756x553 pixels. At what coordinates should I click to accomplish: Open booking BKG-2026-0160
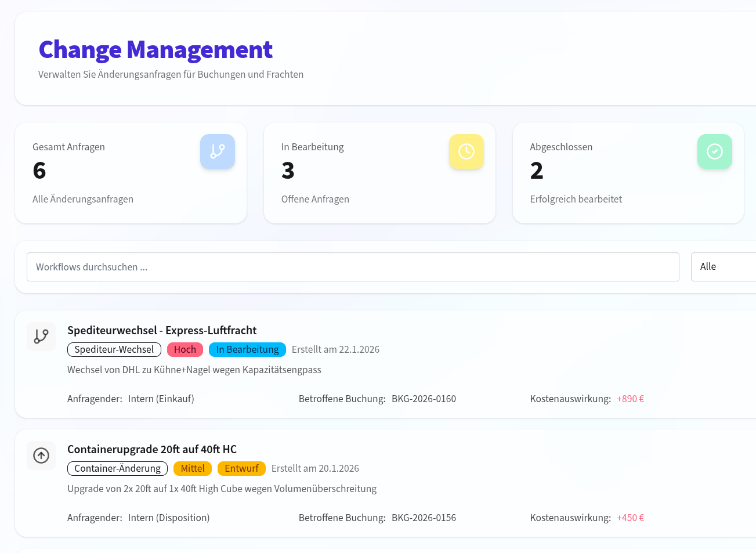(424, 399)
